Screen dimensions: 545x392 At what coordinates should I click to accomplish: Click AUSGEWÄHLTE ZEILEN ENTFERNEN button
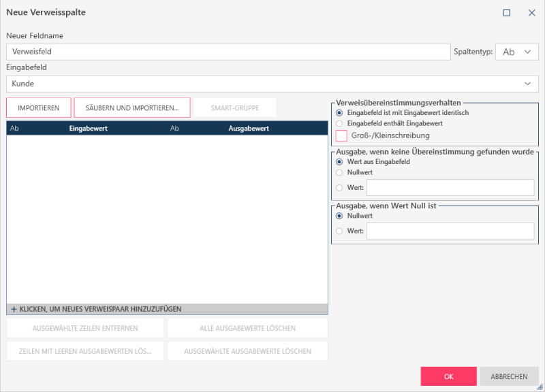click(85, 328)
